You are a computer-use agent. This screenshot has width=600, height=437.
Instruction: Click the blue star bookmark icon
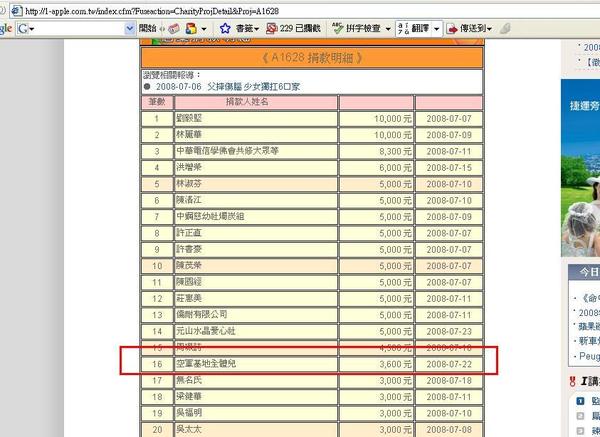(225, 28)
